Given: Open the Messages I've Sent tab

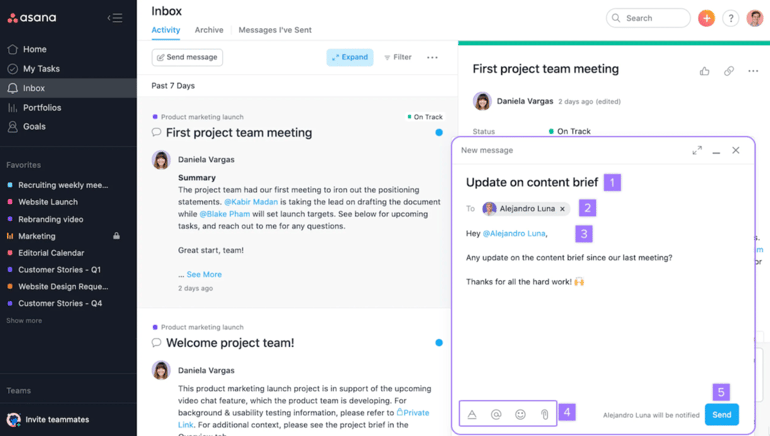Looking at the screenshot, I should (x=275, y=30).
